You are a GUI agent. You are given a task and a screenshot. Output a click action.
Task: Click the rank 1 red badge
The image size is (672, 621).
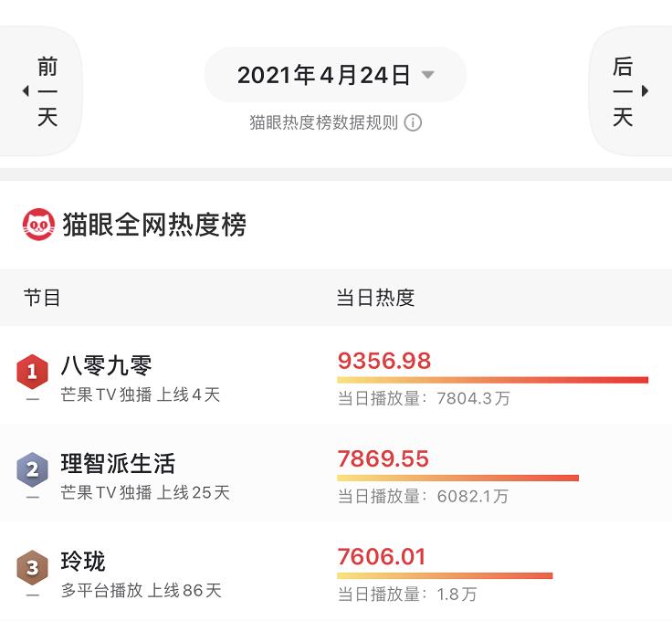click(33, 371)
